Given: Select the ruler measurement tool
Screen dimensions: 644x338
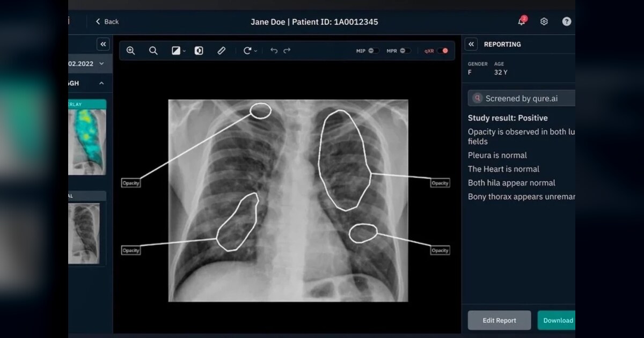Looking at the screenshot, I should [x=221, y=50].
